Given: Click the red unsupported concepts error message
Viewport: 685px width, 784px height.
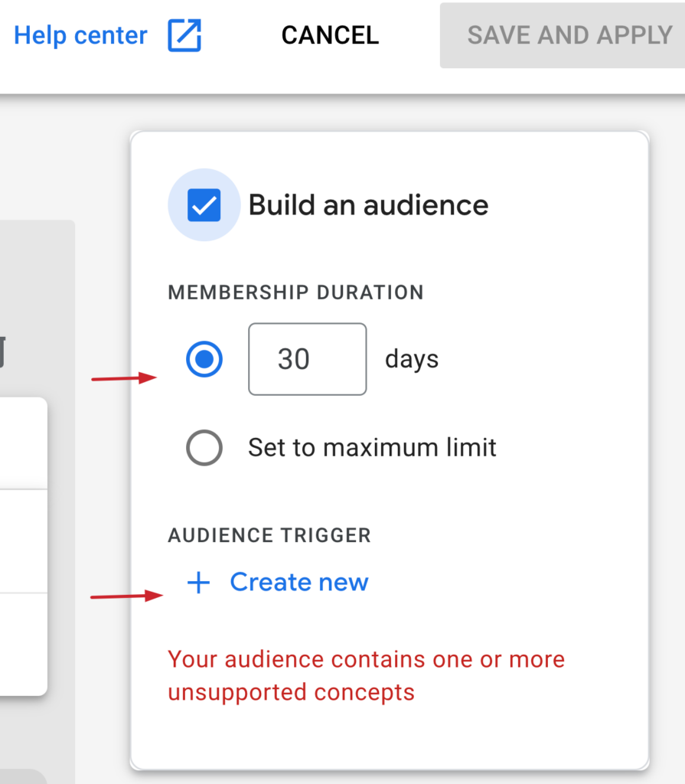Looking at the screenshot, I should tap(366, 675).
